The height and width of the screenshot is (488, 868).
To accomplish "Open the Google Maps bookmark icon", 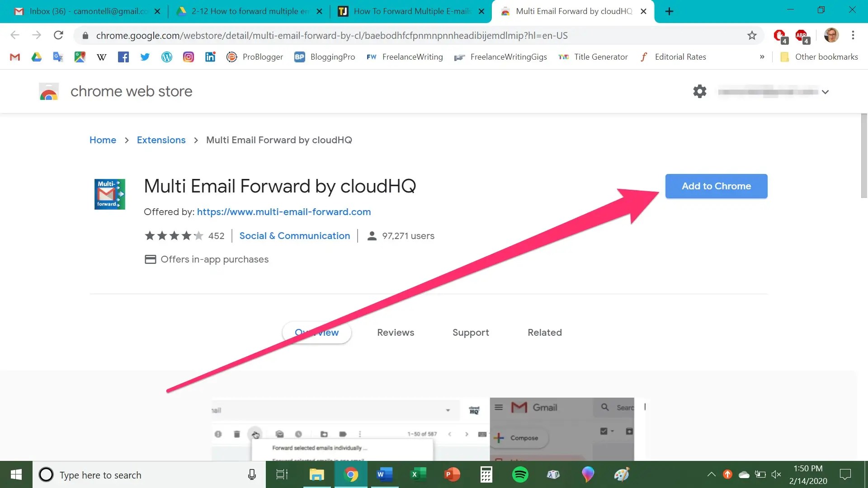I will point(80,57).
